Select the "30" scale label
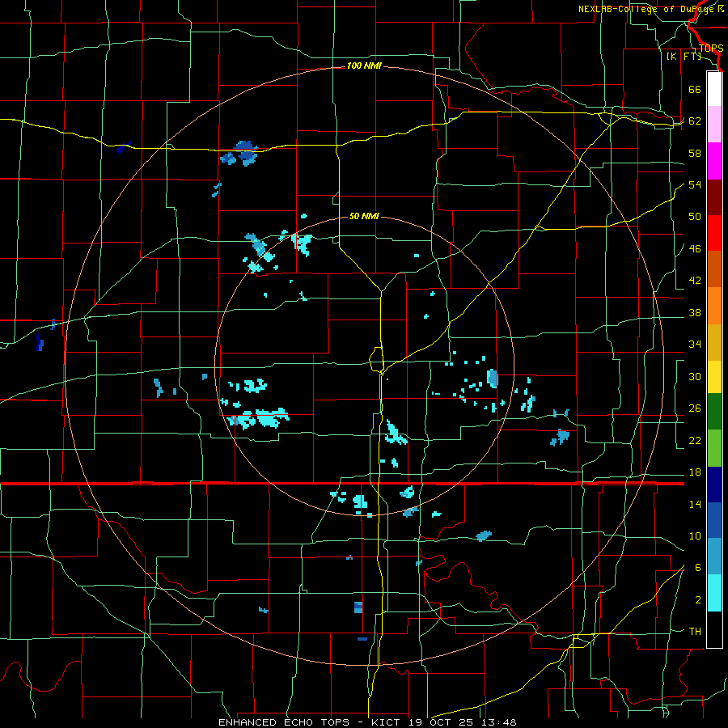Viewport: 728px width, 728px height. tap(695, 376)
